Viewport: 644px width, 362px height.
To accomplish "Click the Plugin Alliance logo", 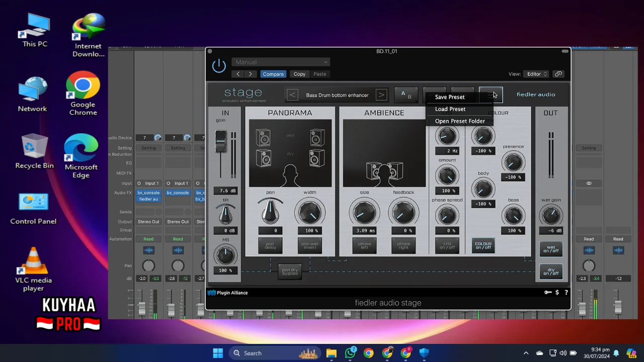I will [228, 293].
